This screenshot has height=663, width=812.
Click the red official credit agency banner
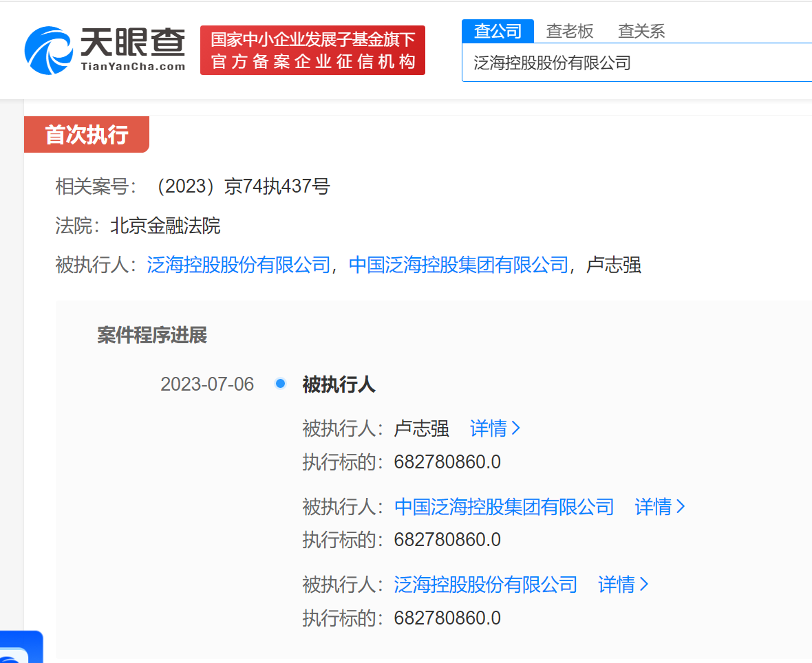(312, 50)
